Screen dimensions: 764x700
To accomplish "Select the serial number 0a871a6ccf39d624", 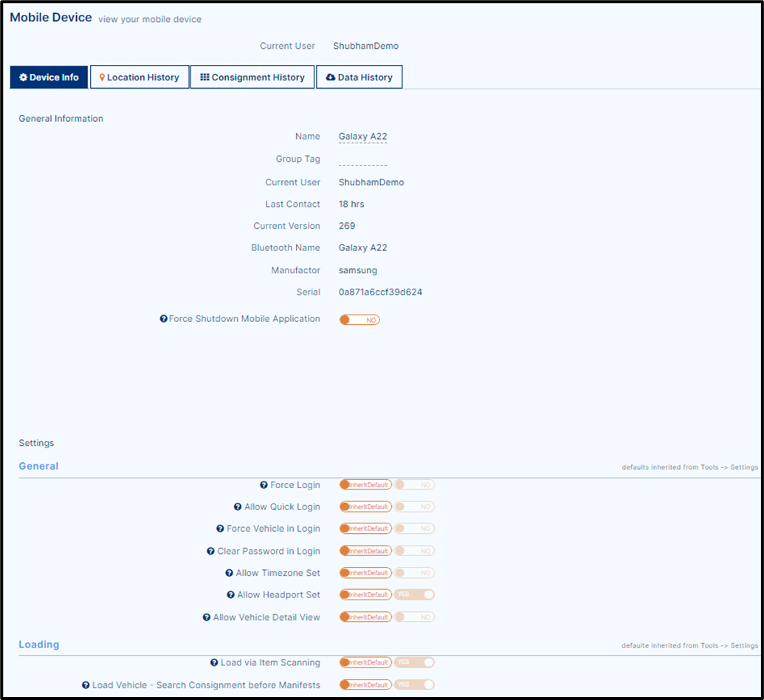I will [381, 292].
